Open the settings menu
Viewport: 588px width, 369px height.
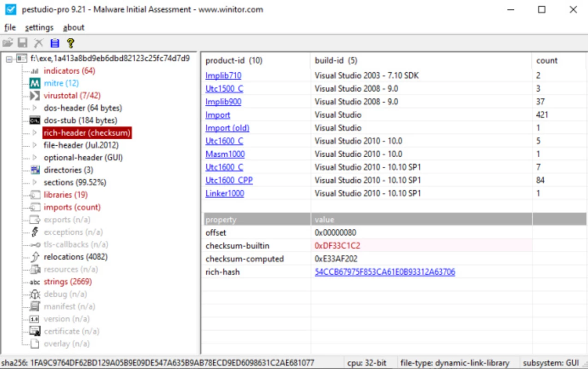pos(39,28)
